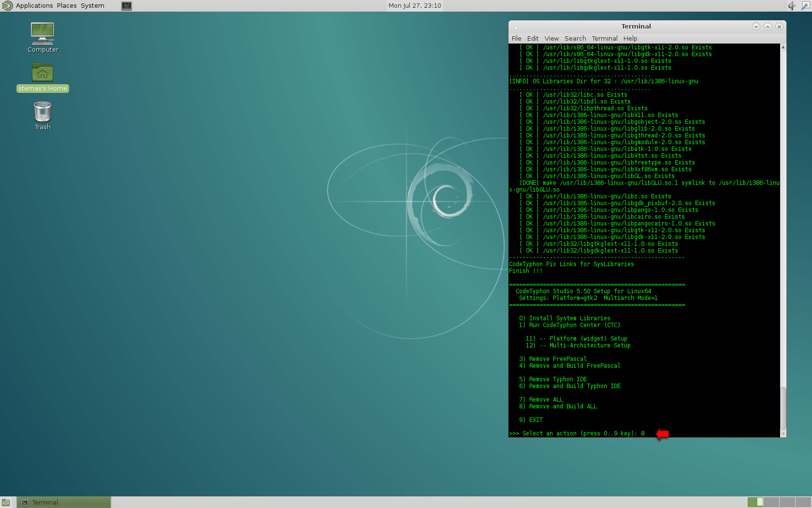The height and width of the screenshot is (508, 812).
Task: Click '3) Remove FreePascal' line
Action: [552, 359]
